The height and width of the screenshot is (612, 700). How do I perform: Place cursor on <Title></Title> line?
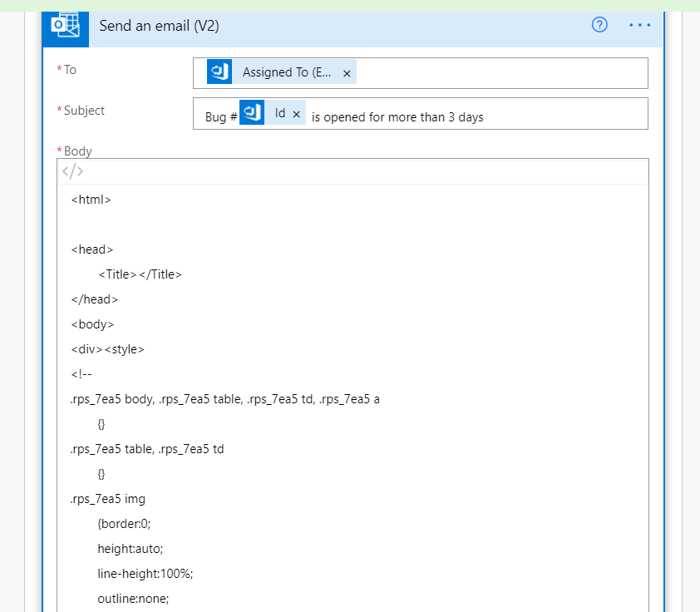pos(140,274)
